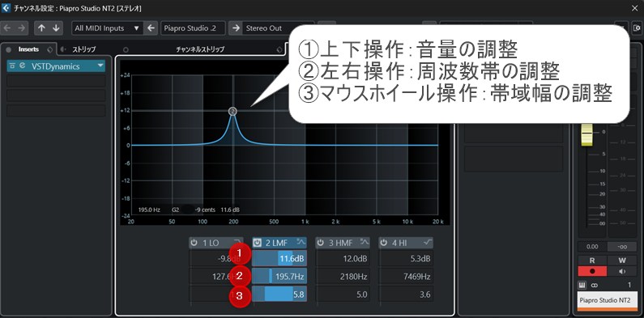This screenshot has width=644, height=318.
Task: Toggle the red record enable button
Action: [592, 271]
